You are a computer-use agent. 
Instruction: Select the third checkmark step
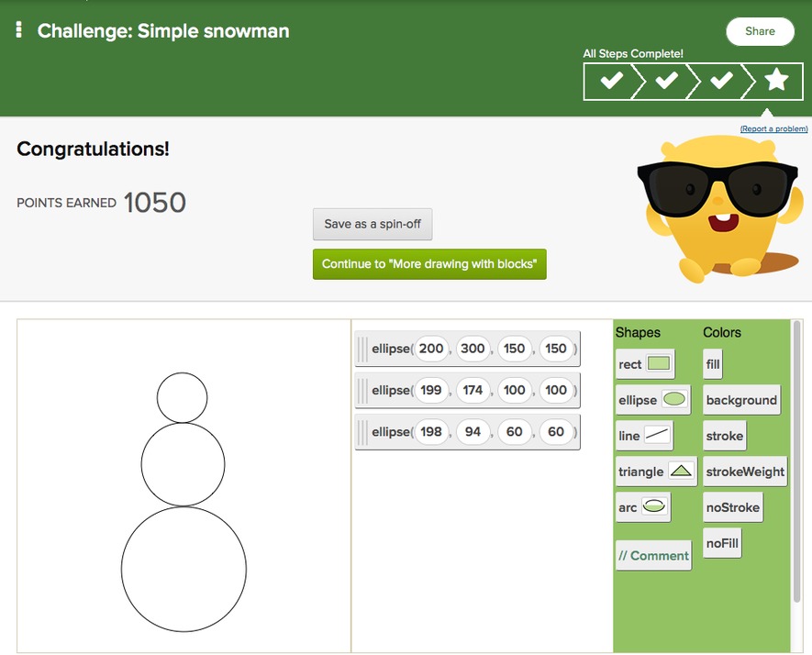tap(721, 81)
